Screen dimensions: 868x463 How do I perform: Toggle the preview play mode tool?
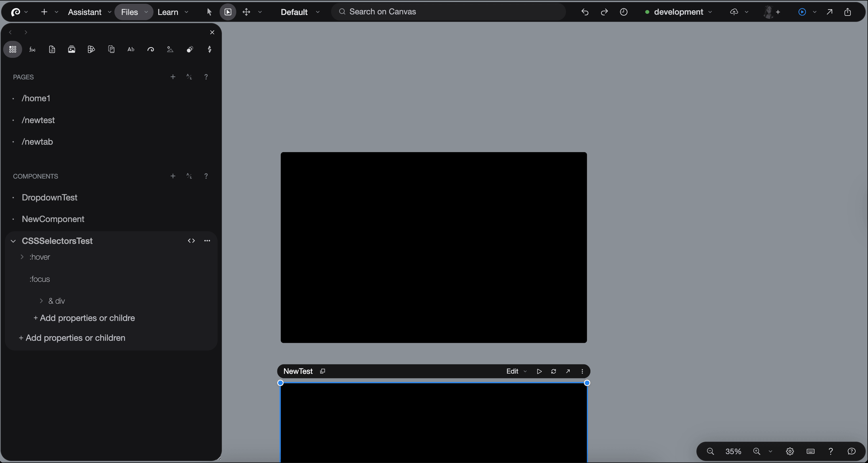click(x=228, y=12)
